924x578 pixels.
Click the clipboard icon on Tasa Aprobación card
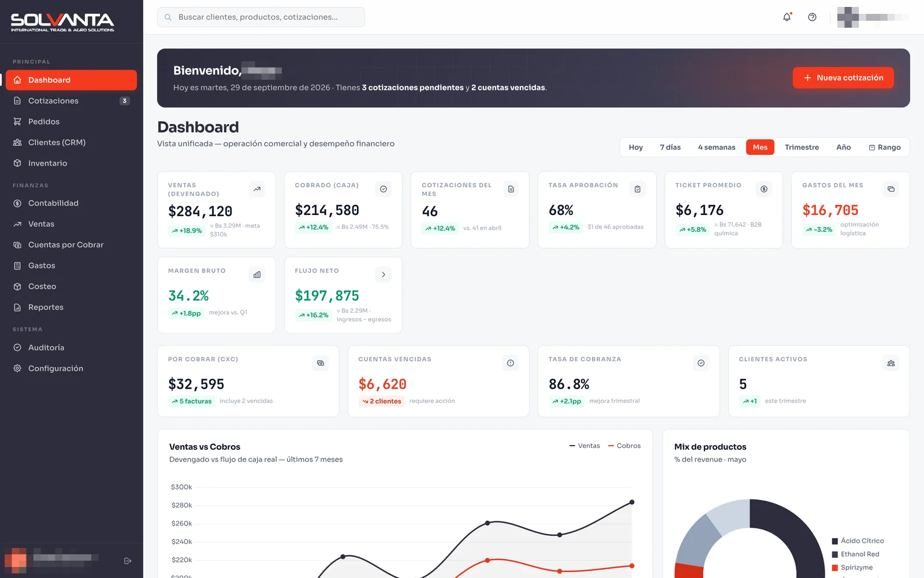(638, 189)
